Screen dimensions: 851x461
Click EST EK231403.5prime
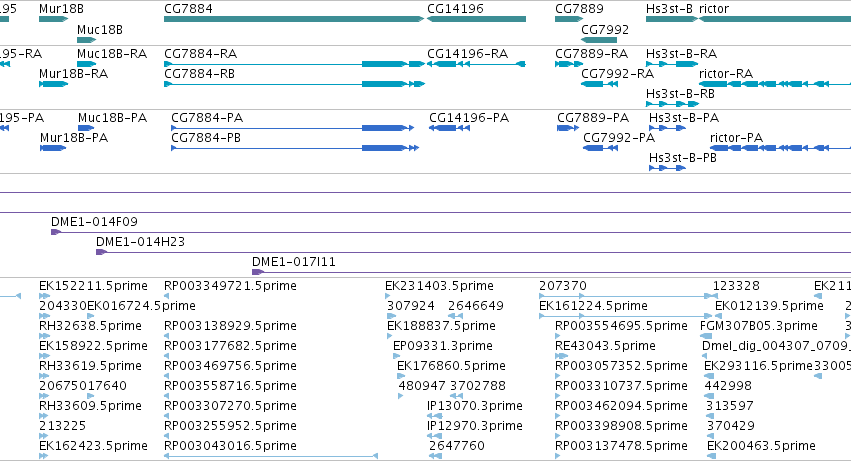pyautogui.click(x=440, y=286)
